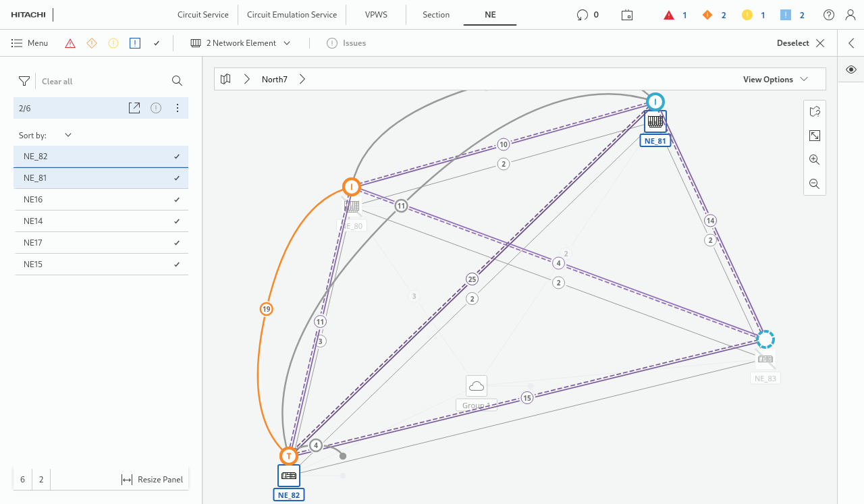The height and width of the screenshot is (504, 864).
Task: Open the search in NE list panel
Action: click(x=177, y=81)
